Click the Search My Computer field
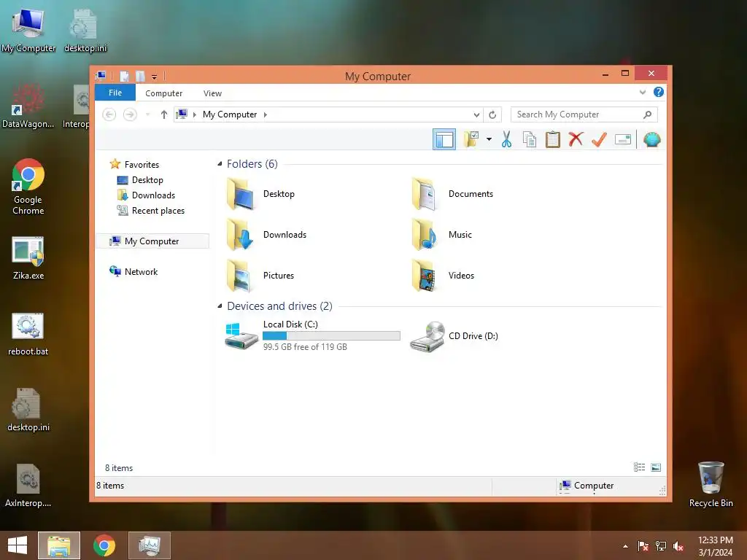747x560 pixels. tap(584, 114)
